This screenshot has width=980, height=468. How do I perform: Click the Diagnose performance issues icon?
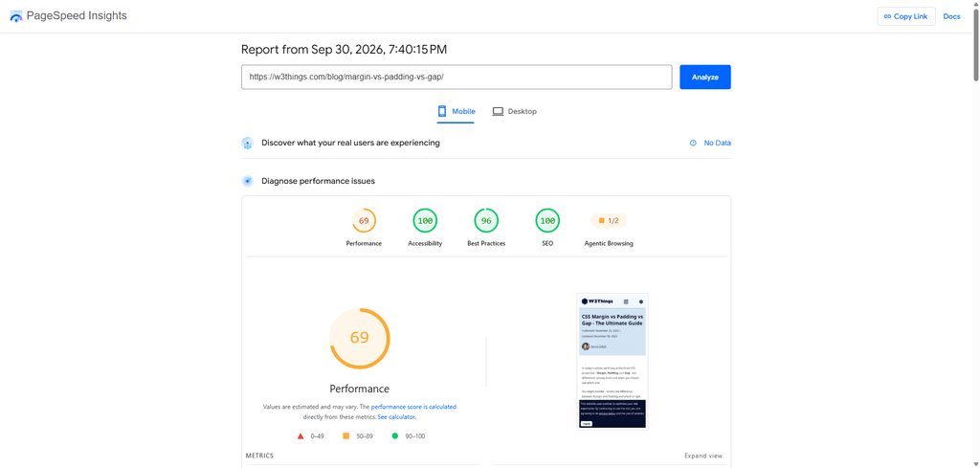248,181
